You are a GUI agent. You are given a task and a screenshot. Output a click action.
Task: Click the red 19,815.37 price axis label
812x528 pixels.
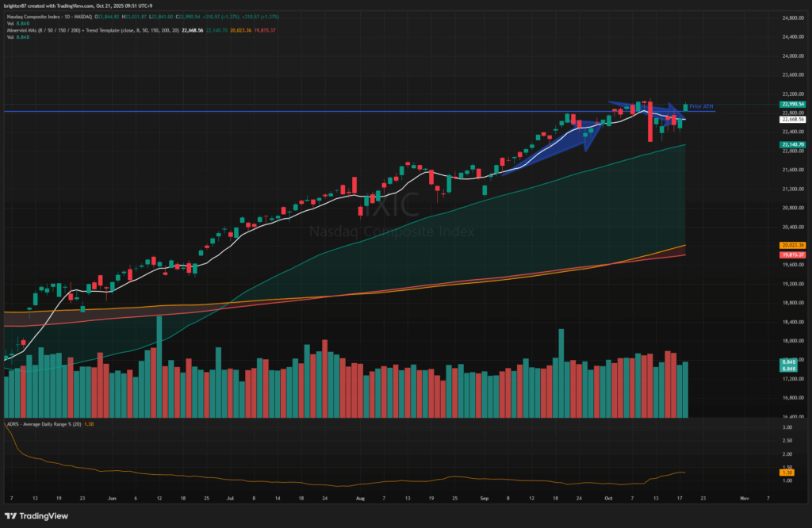click(x=793, y=255)
